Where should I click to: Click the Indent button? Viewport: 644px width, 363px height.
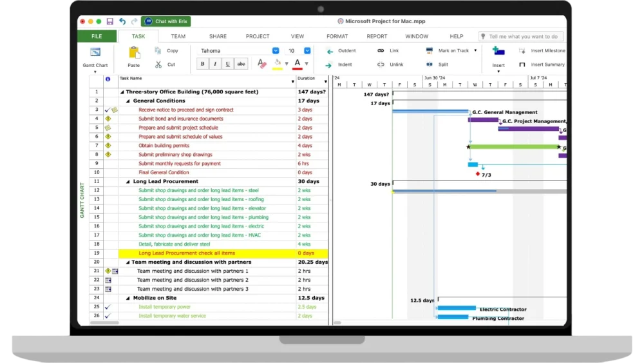click(339, 64)
